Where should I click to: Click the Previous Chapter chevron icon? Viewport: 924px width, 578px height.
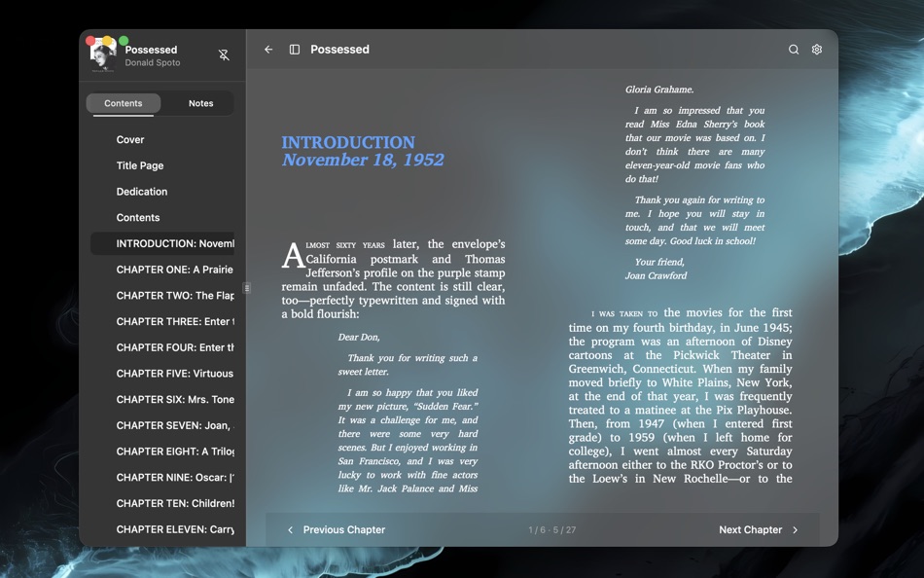[290, 529]
